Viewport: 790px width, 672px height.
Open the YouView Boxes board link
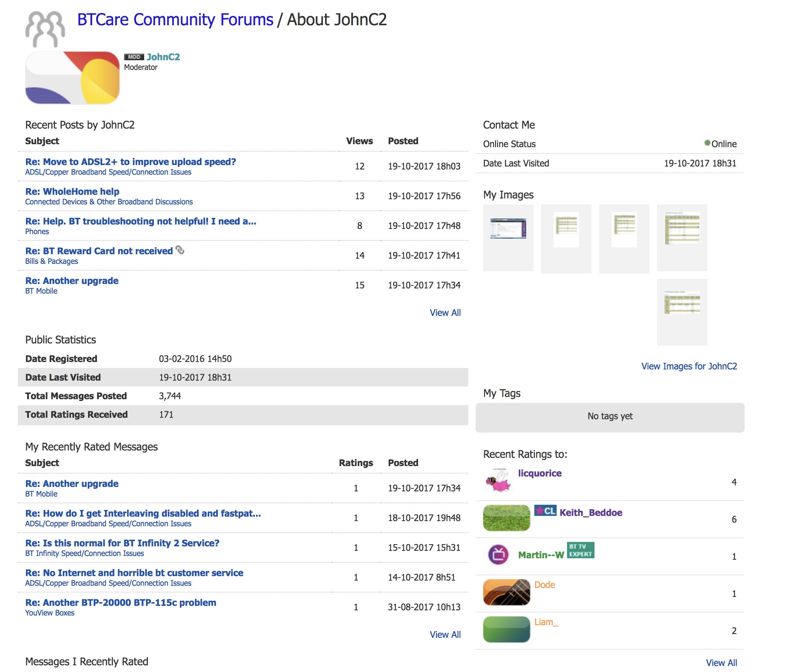click(49, 613)
